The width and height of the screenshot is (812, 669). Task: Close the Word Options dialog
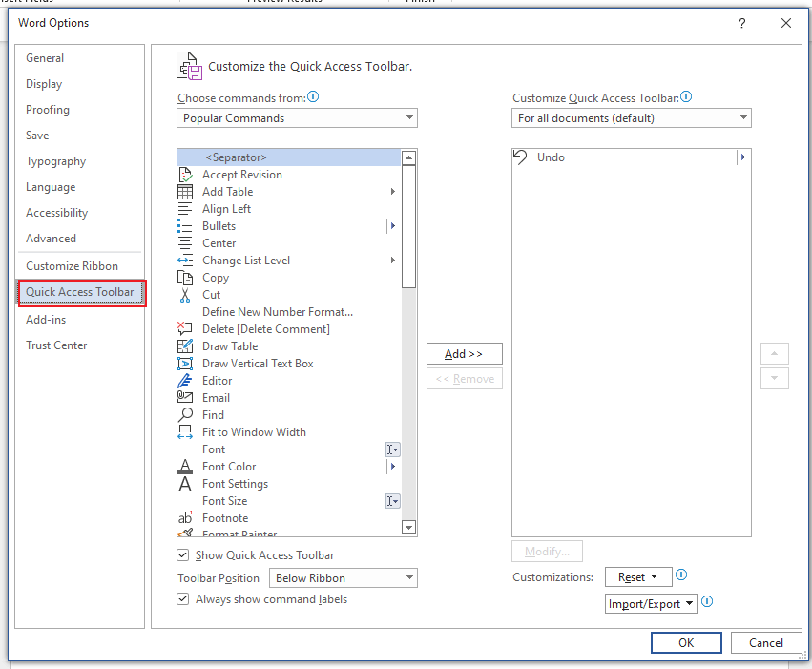tap(786, 23)
